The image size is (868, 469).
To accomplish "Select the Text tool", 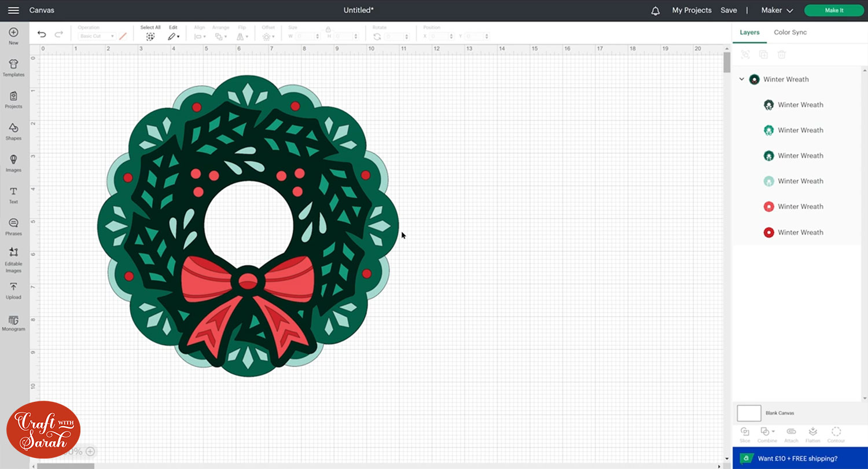I will (13, 195).
